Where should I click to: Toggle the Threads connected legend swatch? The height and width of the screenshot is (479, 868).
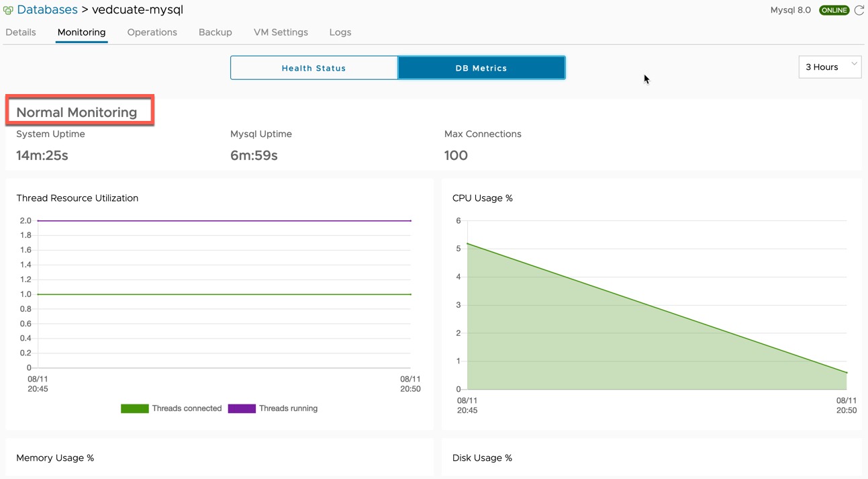pos(134,408)
